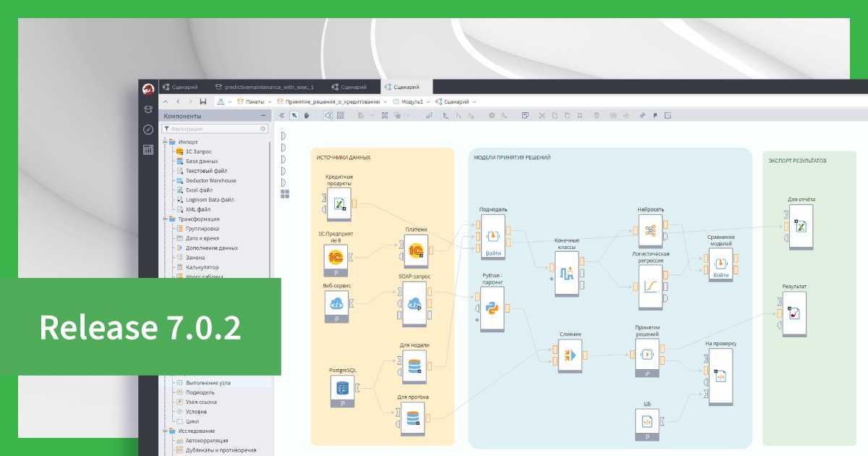Click Войти on the Подмодель node
This screenshot has width=868, height=456.
[493, 253]
